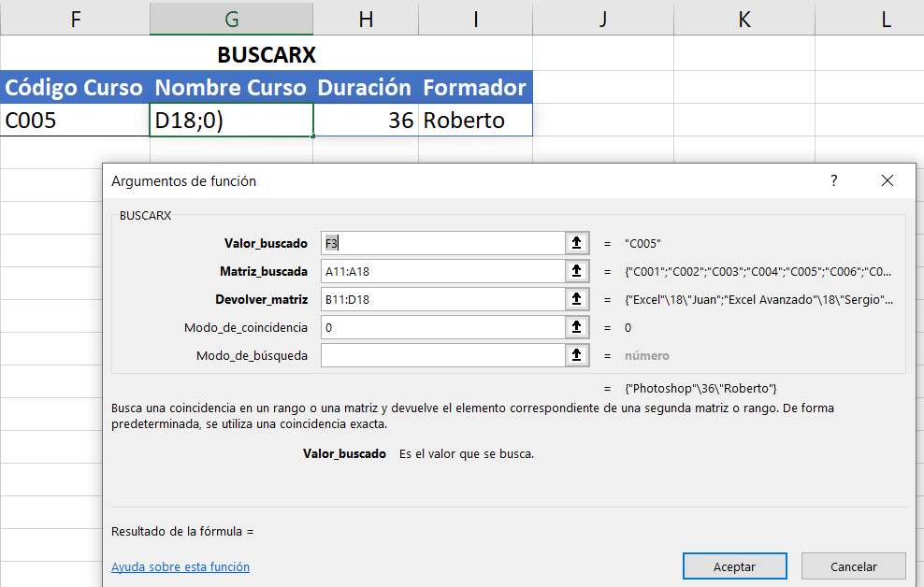This screenshot has height=587, width=924.
Task: Click the Devolver_matriz field containing B11:D18
Action: (442, 299)
